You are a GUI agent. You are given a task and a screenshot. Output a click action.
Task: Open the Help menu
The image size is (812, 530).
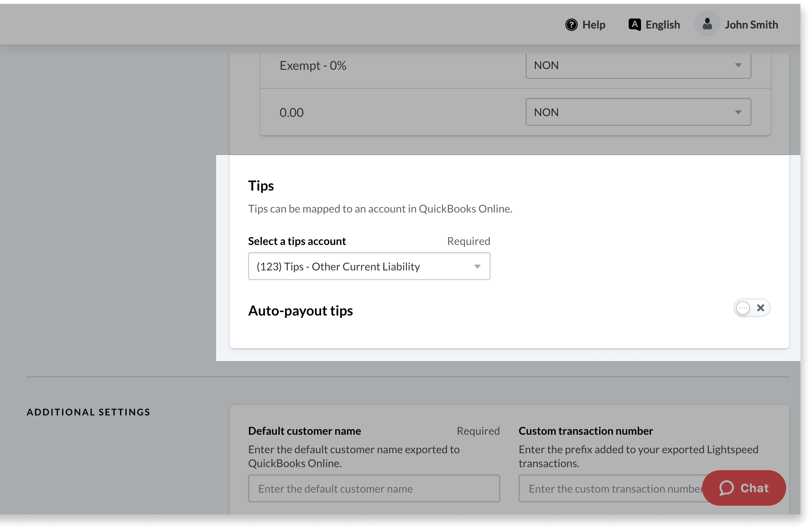coord(585,24)
